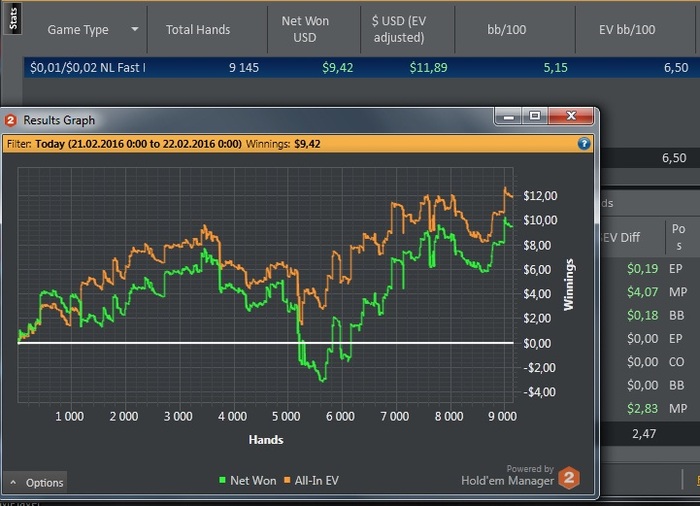Click the $4,07 value in MP row
This screenshot has width=700, height=506.
tap(642, 292)
